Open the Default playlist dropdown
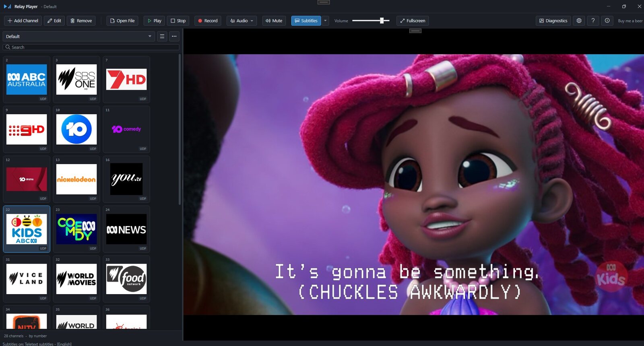Screen dimensions: 644x346 pyautogui.click(x=78, y=36)
